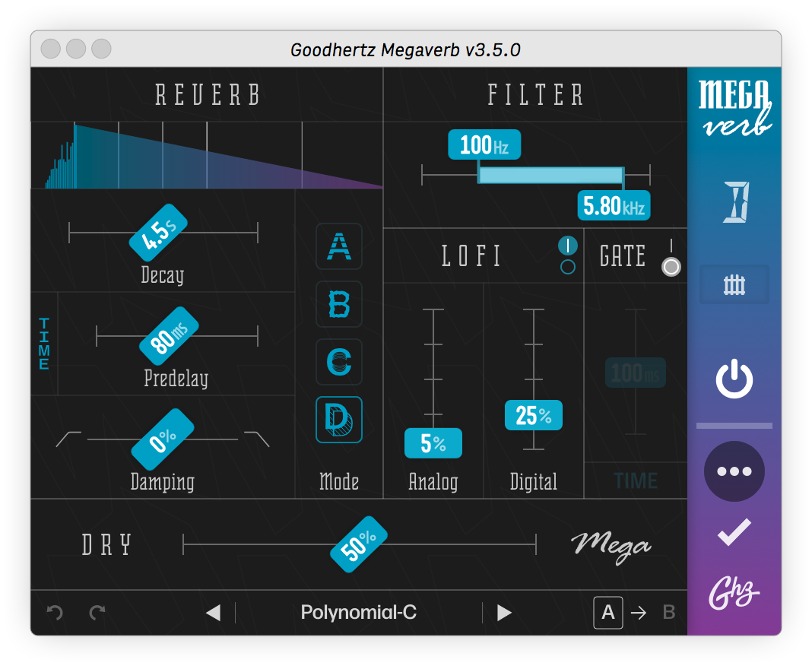This screenshot has width=812, height=666.
Task: Redo the last change
Action: pyautogui.click(x=97, y=613)
